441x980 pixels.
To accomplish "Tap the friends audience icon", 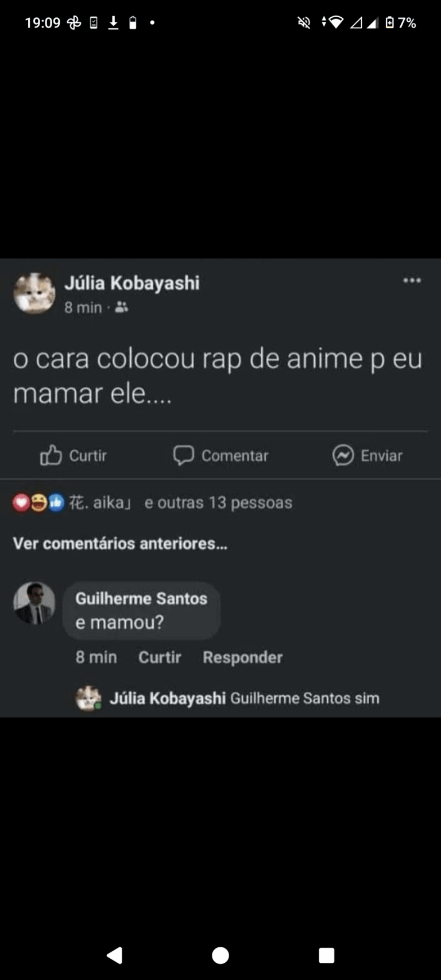I will pyautogui.click(x=121, y=308).
